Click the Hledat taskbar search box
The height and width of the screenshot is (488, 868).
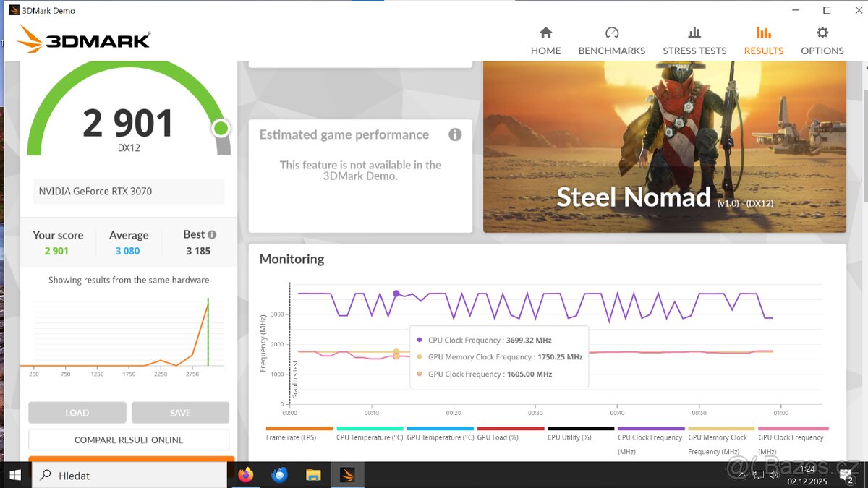click(129, 475)
